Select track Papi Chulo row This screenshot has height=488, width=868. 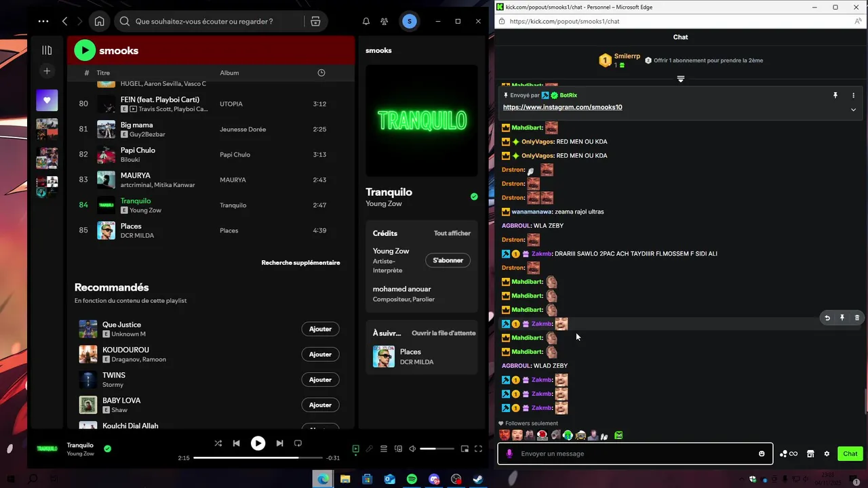[210, 155]
